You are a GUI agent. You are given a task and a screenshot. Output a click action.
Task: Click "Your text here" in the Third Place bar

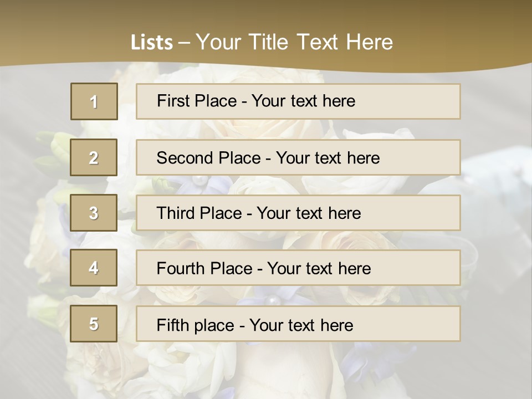pos(309,213)
